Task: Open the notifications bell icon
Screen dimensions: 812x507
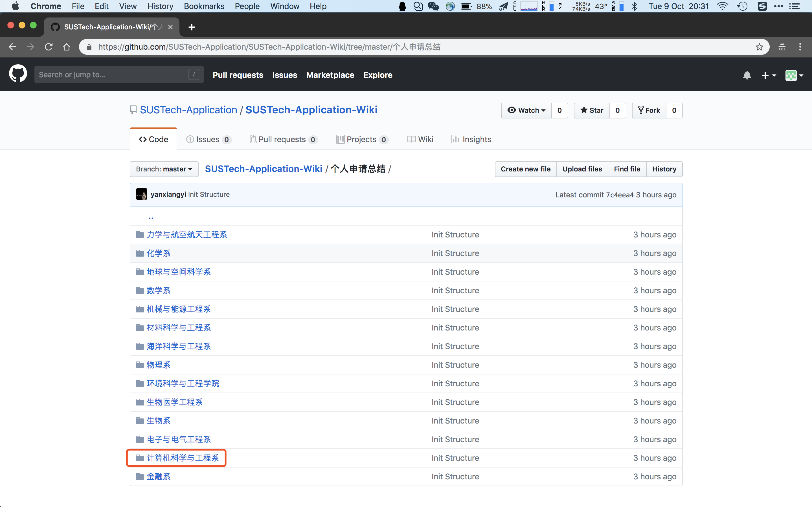Action: click(747, 75)
